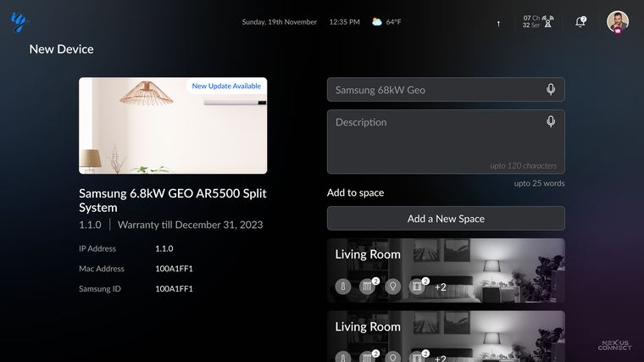
Task: Open the notifications bell icon
Action: coord(580,21)
